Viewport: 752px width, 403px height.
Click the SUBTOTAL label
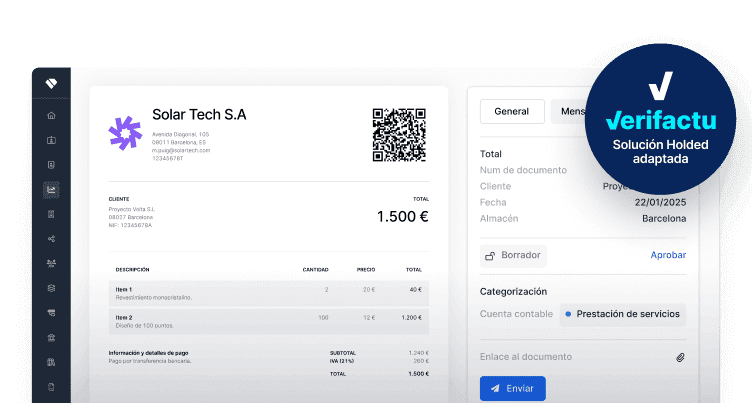(342, 353)
